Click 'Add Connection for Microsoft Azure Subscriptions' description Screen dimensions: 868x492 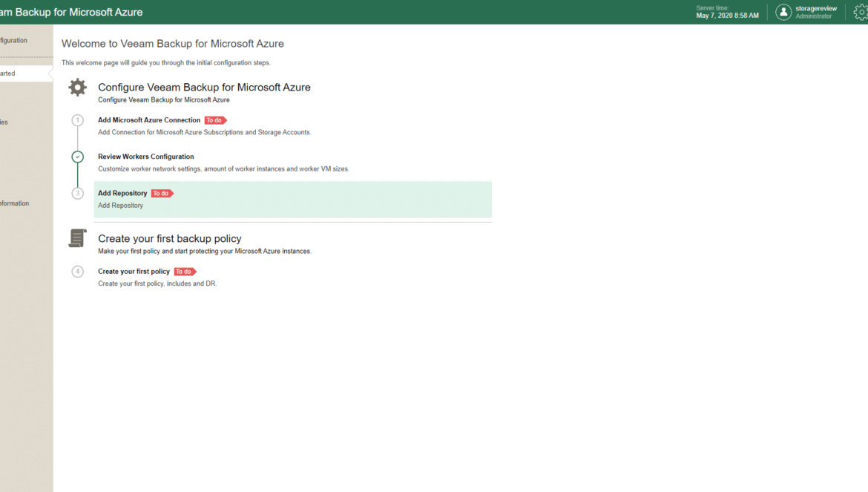click(x=205, y=132)
